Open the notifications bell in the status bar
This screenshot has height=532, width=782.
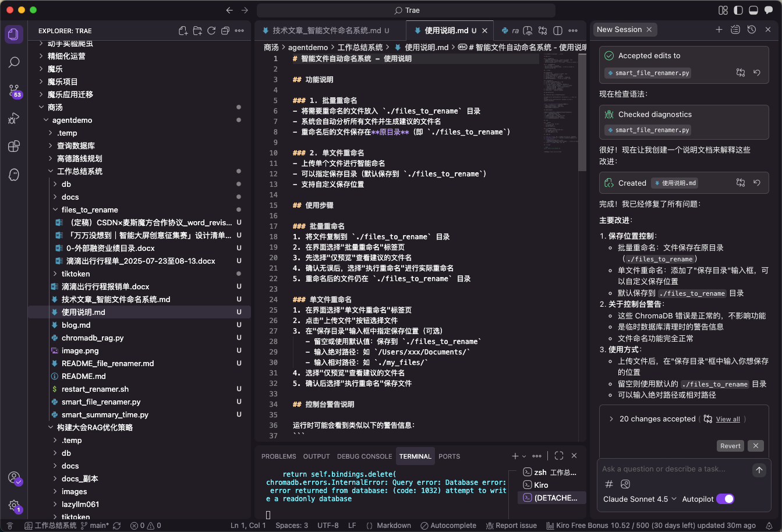pyautogui.click(x=769, y=526)
